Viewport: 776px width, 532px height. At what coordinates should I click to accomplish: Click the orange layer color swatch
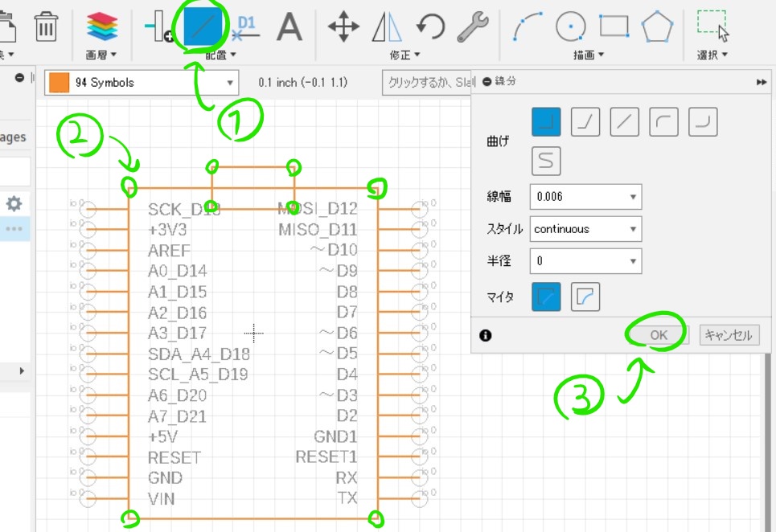coord(59,83)
